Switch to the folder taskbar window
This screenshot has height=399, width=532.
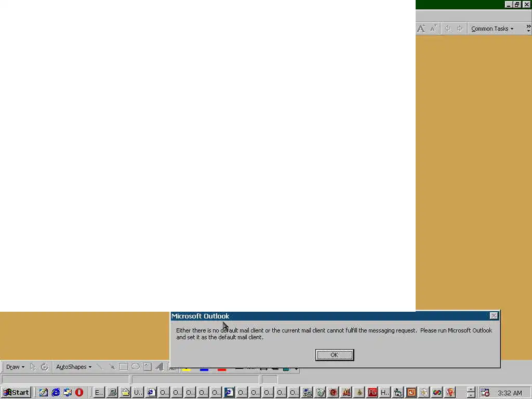coord(125,393)
